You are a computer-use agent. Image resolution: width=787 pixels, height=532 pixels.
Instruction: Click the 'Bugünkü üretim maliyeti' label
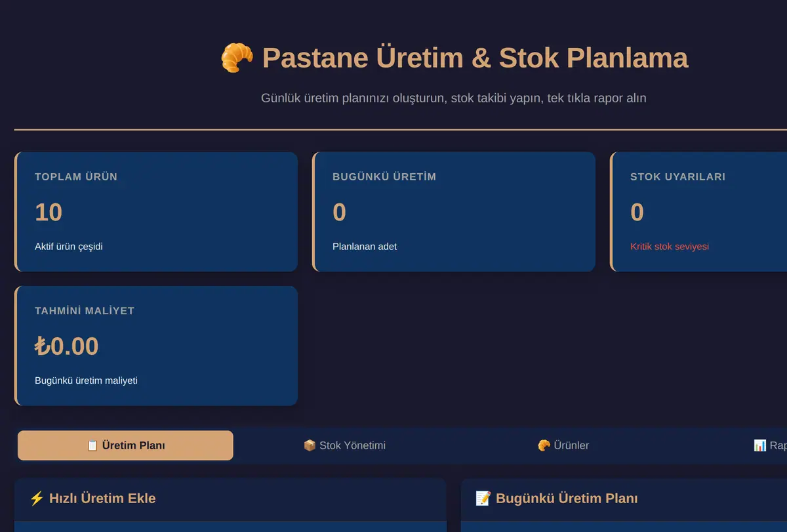pyautogui.click(x=86, y=380)
